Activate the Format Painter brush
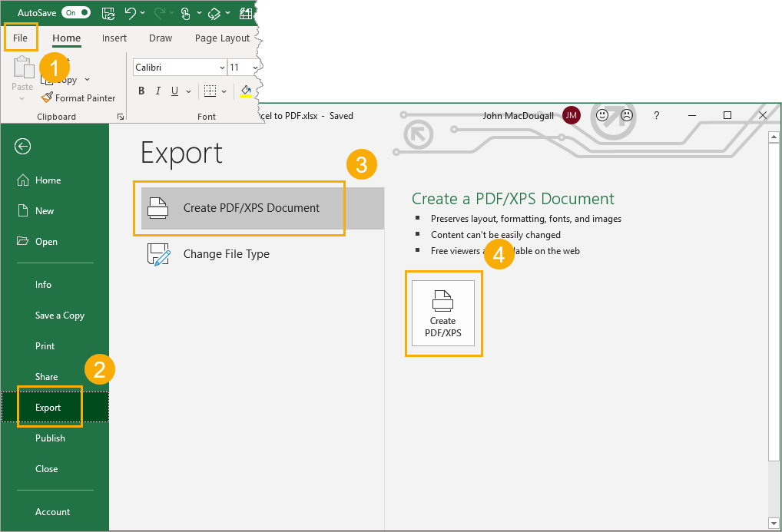Viewport: 782px width, 532px height. 78,97
